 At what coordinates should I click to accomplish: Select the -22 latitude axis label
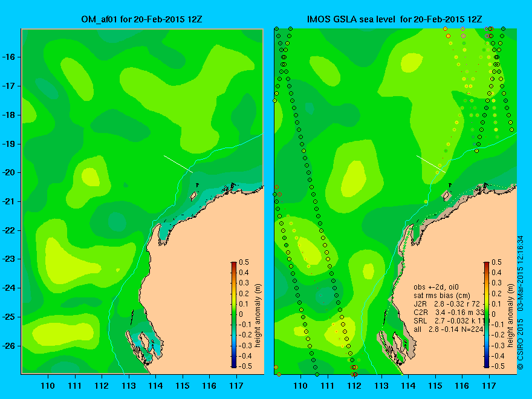coord(8,231)
